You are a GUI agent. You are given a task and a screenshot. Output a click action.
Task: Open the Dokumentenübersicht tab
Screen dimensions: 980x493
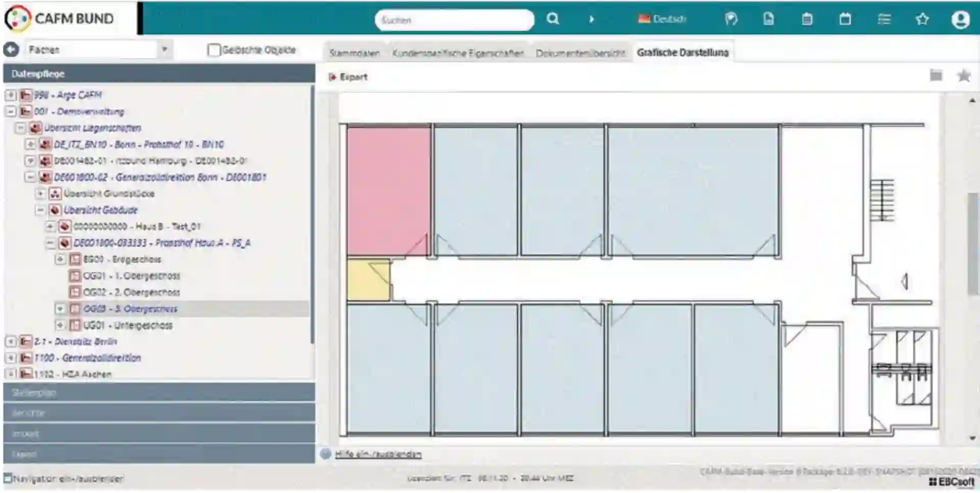(x=580, y=53)
